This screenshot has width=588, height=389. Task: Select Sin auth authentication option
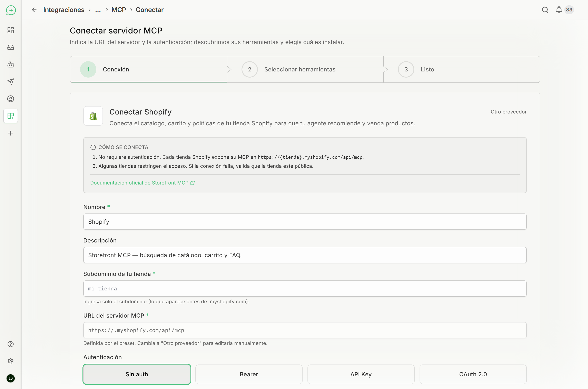pos(137,374)
